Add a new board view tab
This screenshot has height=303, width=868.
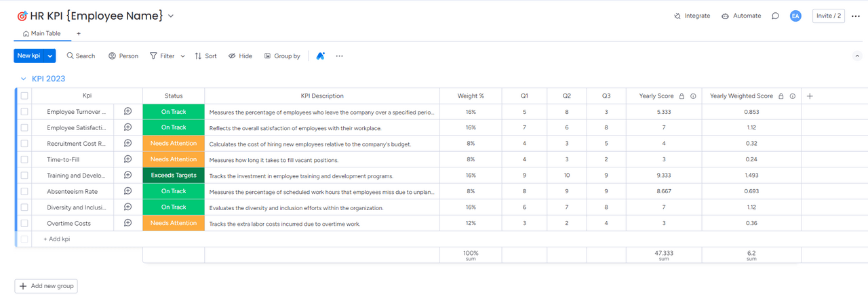[79, 34]
